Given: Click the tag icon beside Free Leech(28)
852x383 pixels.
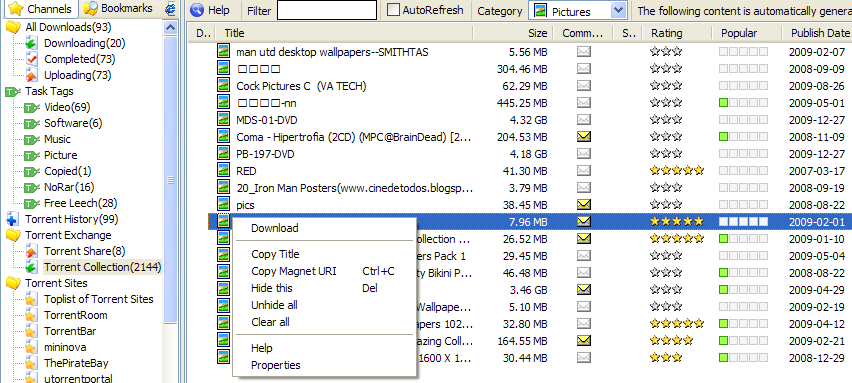Looking at the screenshot, I should pos(33,203).
